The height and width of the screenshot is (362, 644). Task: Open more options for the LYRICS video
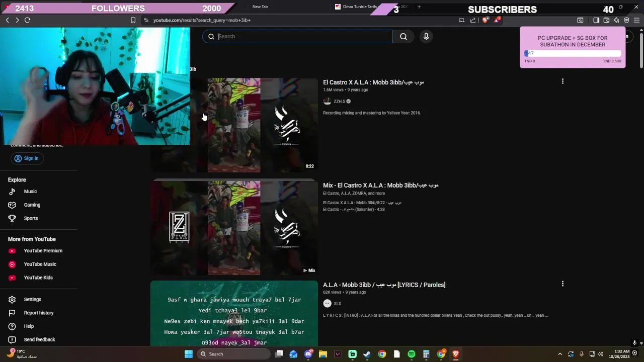tap(562, 284)
